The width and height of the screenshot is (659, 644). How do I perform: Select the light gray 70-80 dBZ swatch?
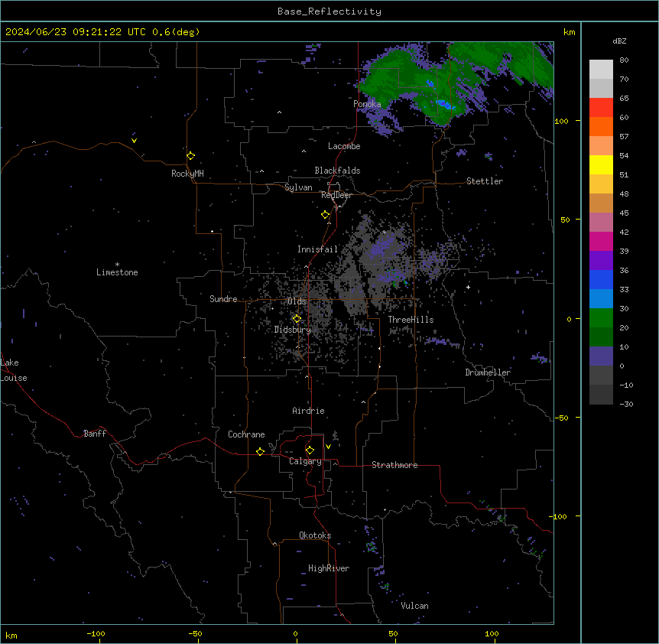601,70
